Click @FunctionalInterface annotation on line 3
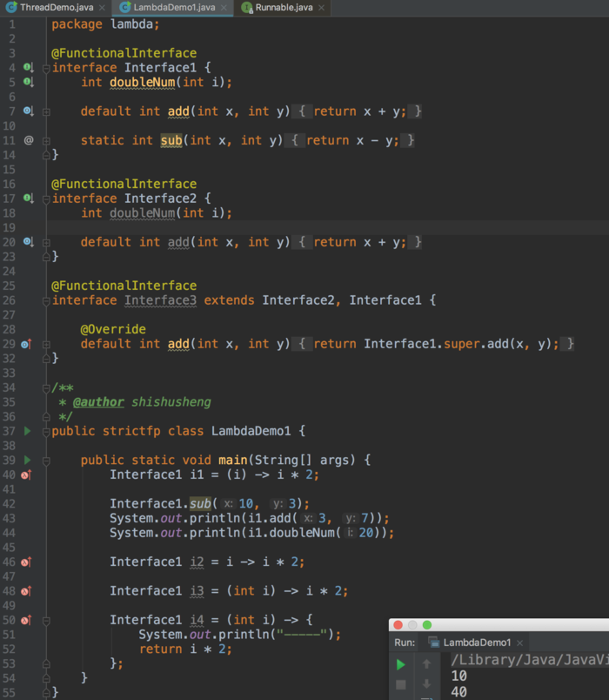The image size is (609, 700). click(x=124, y=53)
